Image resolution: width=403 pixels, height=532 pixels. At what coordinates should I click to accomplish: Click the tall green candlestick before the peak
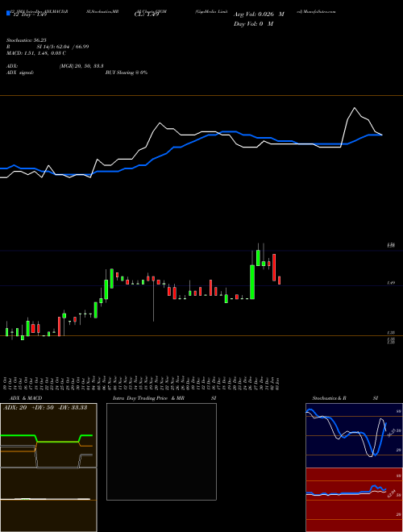tap(252, 282)
